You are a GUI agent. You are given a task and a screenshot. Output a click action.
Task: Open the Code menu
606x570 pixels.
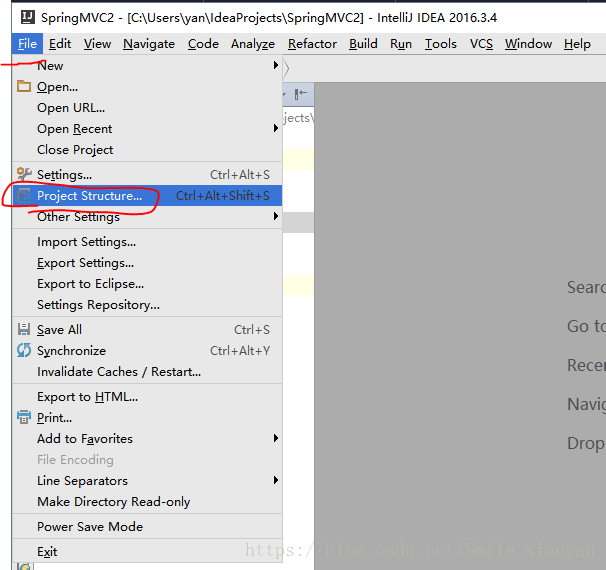click(203, 44)
